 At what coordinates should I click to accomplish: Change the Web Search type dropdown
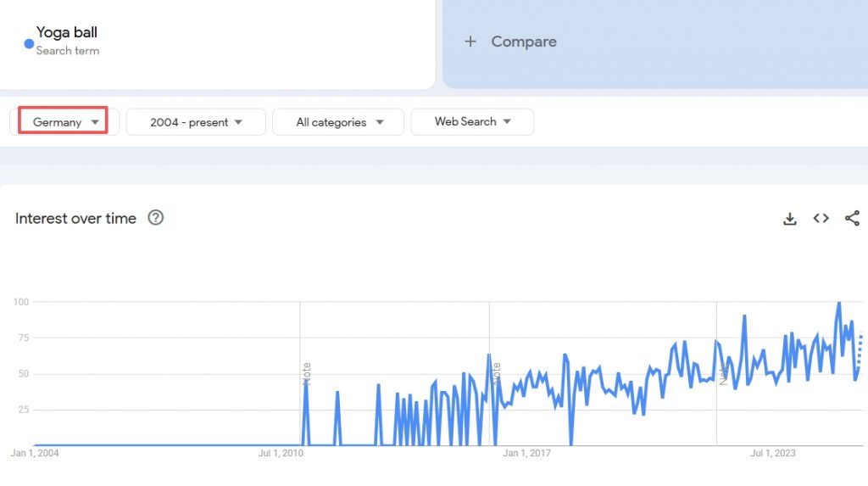[472, 122]
